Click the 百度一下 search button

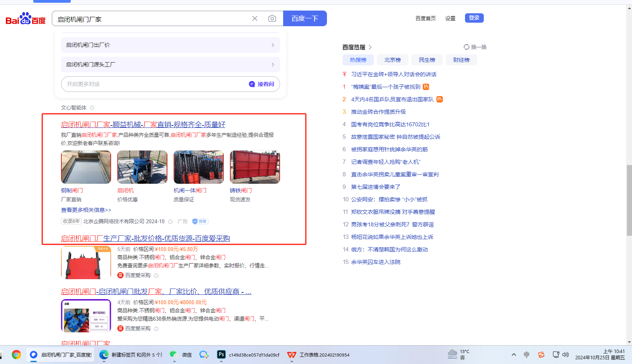(x=305, y=18)
